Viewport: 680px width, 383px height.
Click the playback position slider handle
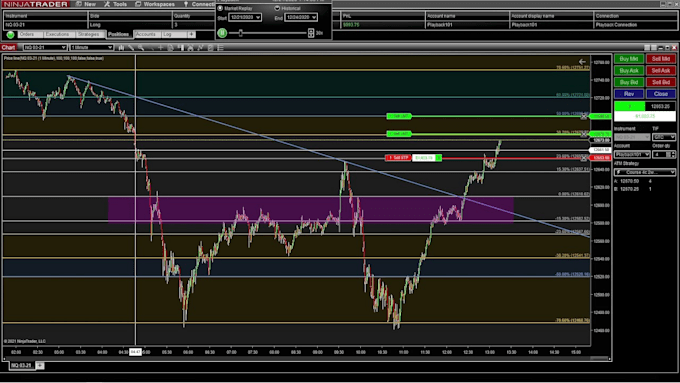[241, 33]
